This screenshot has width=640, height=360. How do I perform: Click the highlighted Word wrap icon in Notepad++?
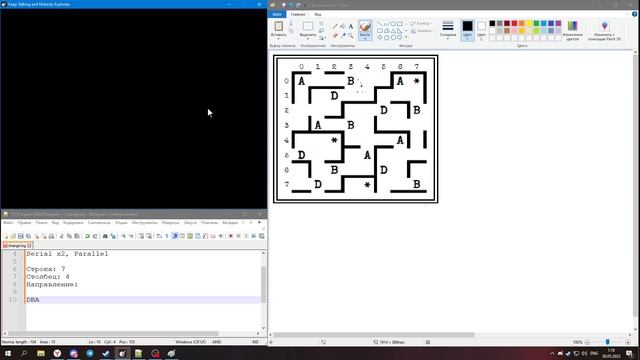(x=175, y=236)
